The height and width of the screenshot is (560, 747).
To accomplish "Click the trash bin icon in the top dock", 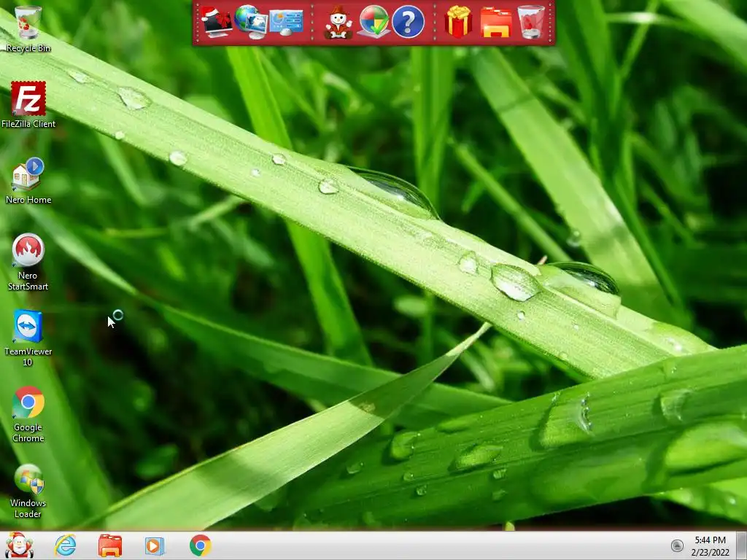I will coord(531,22).
